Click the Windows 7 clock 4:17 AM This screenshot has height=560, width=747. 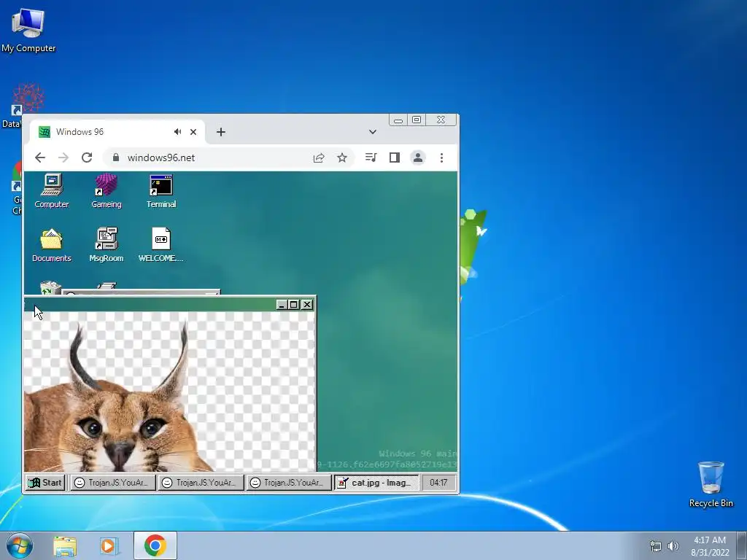(710, 546)
